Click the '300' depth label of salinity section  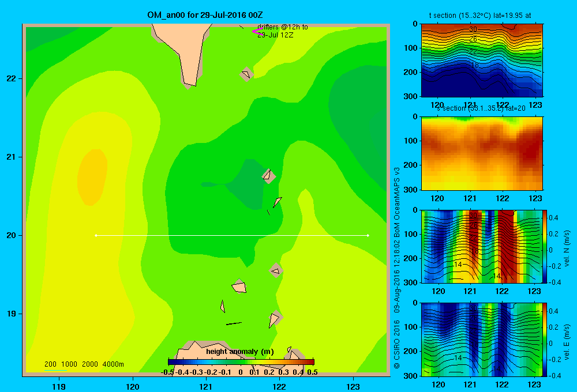(x=411, y=190)
